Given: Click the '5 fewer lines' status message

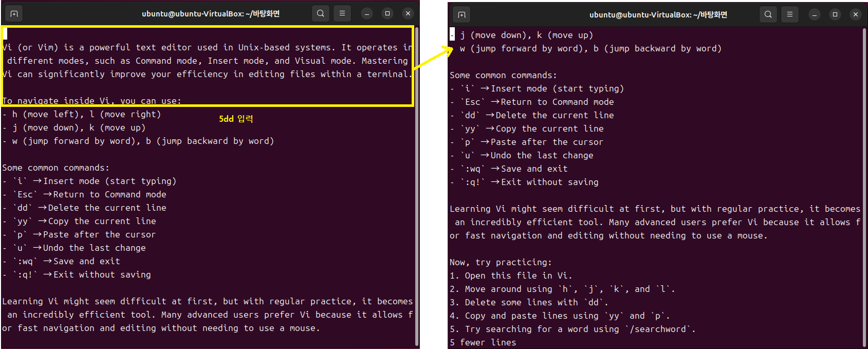Looking at the screenshot, I should (x=483, y=342).
